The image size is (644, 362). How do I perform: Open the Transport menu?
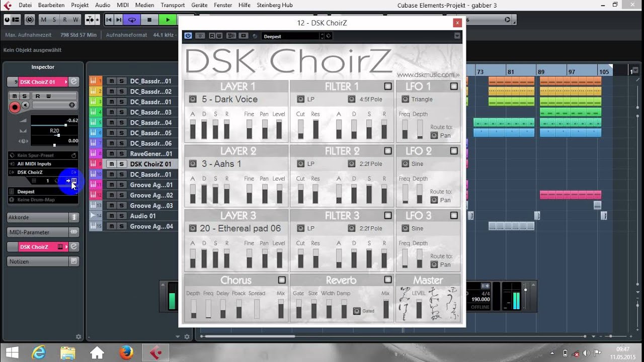(x=173, y=5)
